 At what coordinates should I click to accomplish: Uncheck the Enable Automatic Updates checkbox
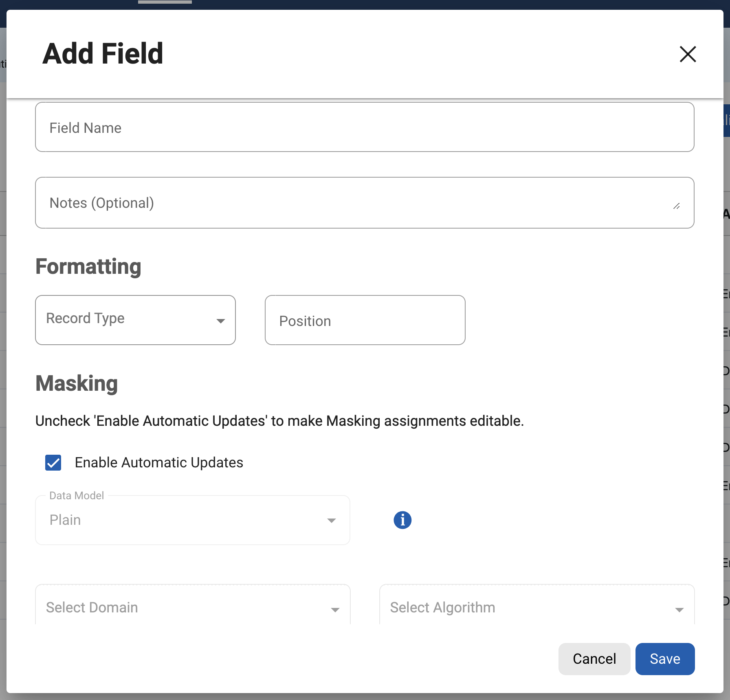pyautogui.click(x=53, y=463)
